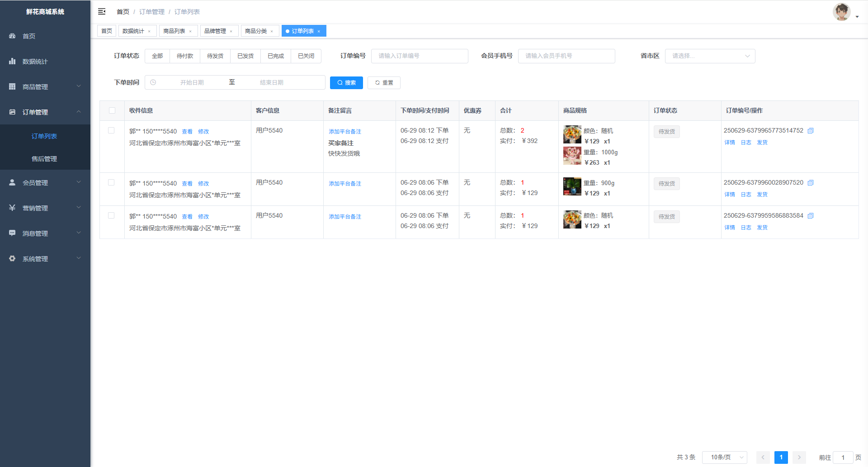868x467 pixels.
Task: Click the clock icon in the date range field
Action: click(x=153, y=82)
